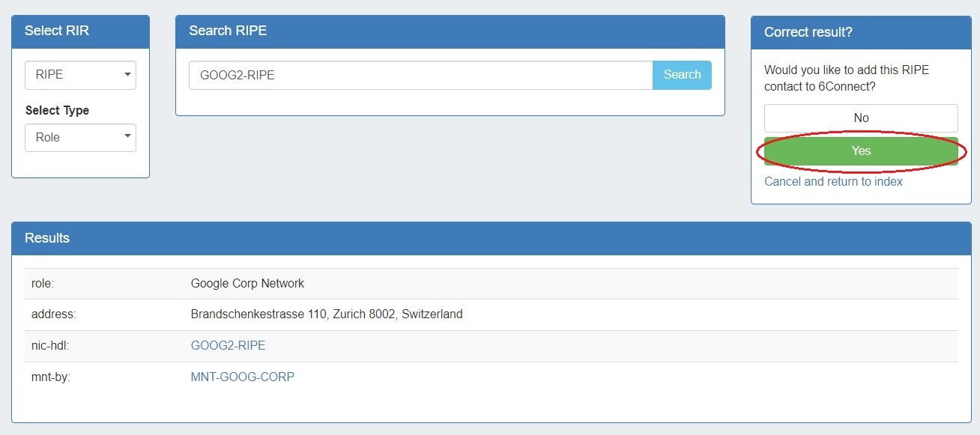Click the add RIPE contact question text

pos(846,78)
